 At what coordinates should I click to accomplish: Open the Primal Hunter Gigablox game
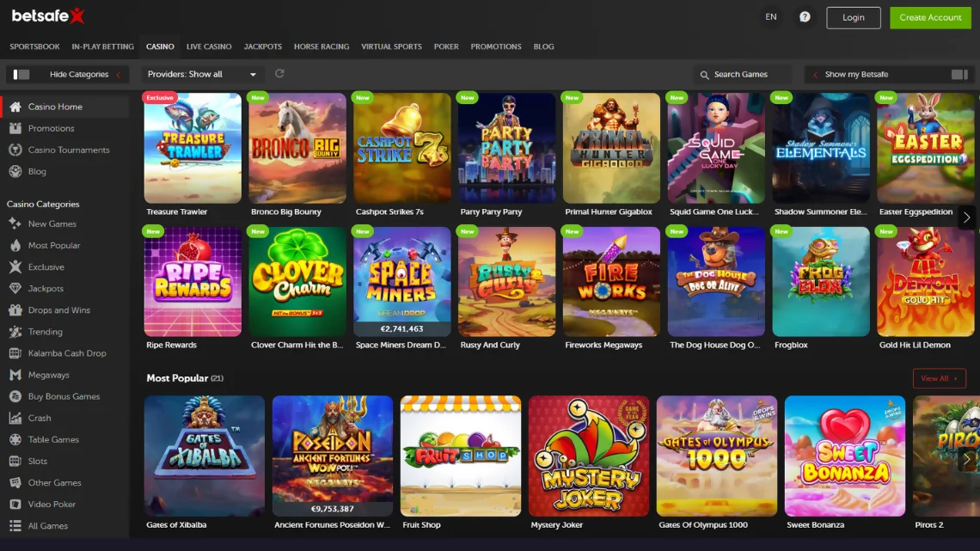tap(611, 148)
